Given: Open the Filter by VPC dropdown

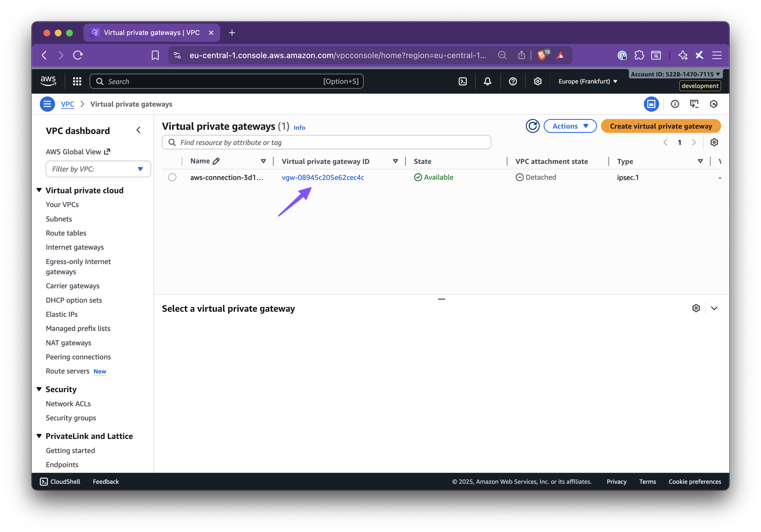Looking at the screenshot, I should 98,169.
